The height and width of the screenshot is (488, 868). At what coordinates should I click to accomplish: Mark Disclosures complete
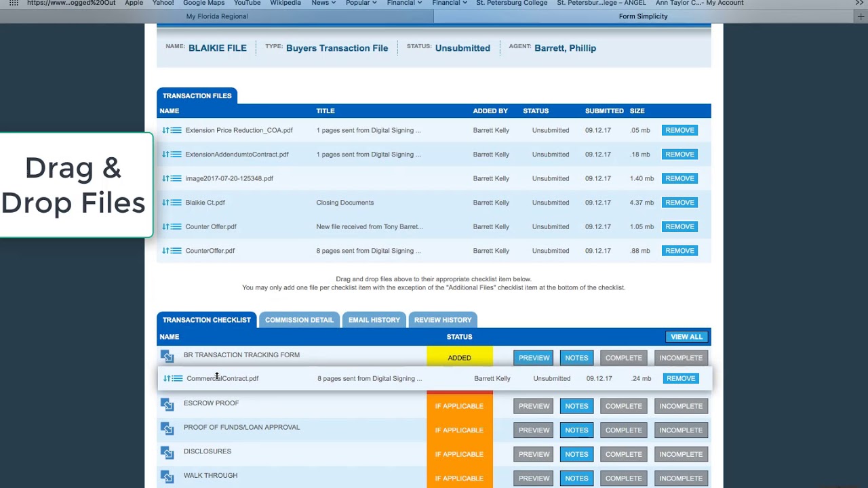[623, 454]
